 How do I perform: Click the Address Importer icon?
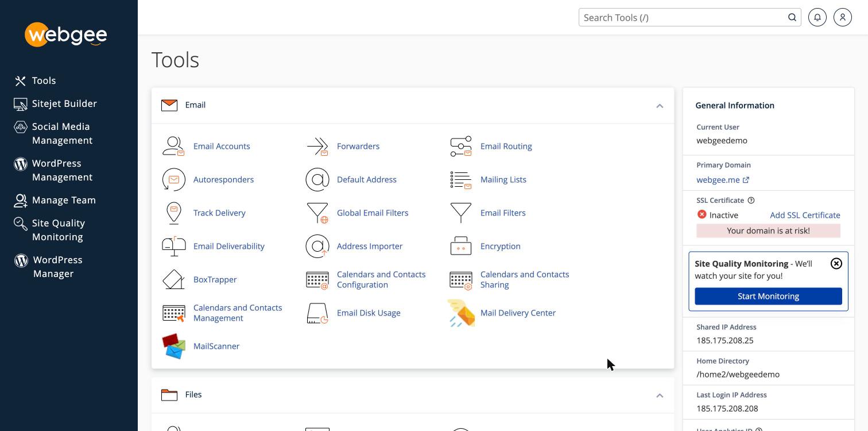(x=317, y=246)
